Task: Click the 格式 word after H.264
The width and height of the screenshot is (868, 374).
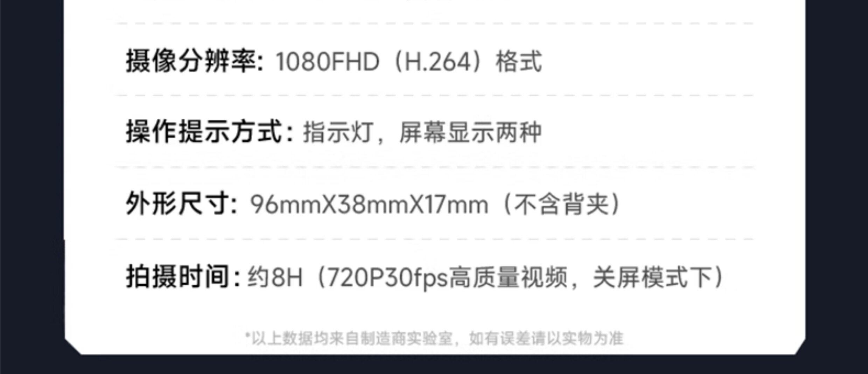Action: (519, 62)
